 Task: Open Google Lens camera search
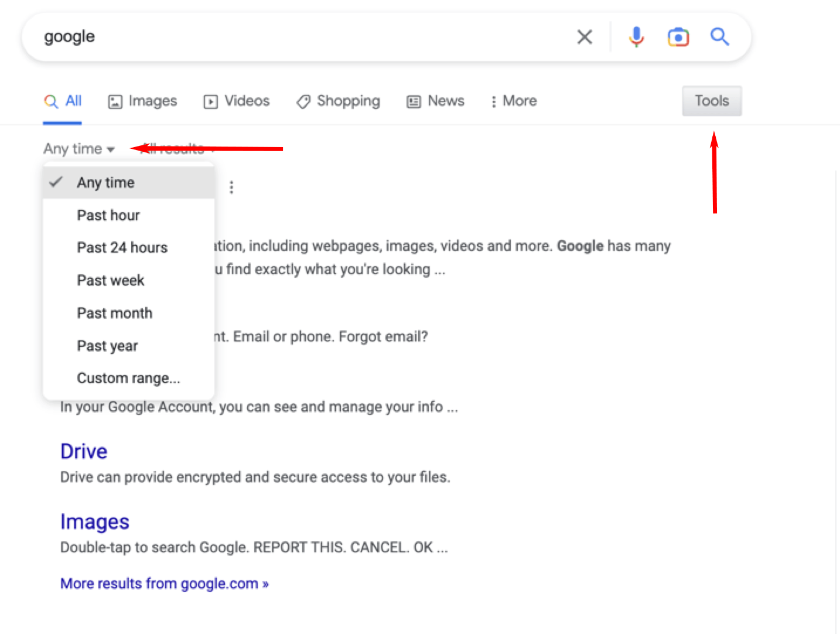[678, 36]
